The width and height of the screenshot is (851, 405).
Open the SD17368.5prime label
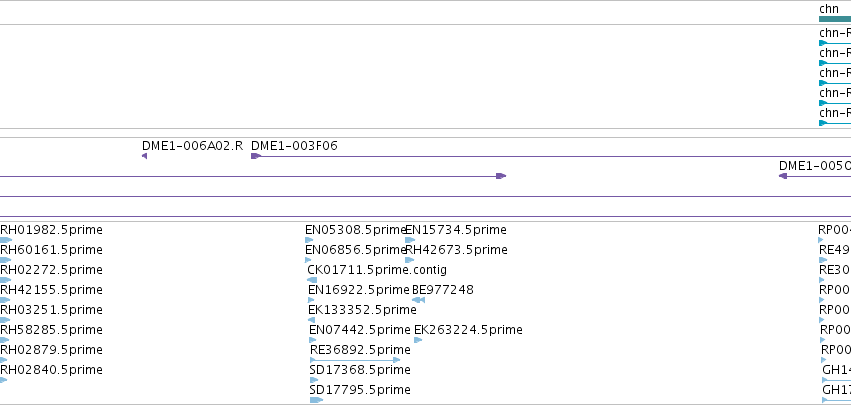click(360, 370)
